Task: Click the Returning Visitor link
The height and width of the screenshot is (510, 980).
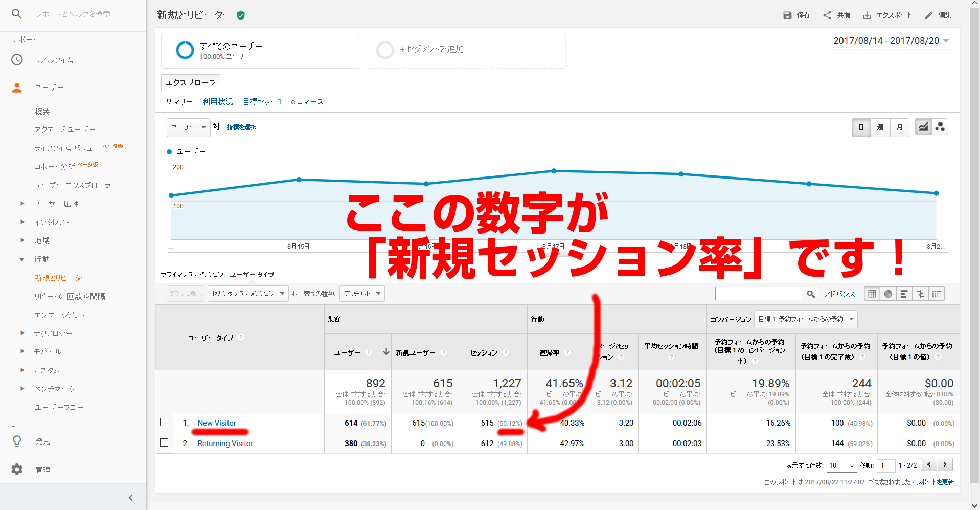Action: point(225,444)
